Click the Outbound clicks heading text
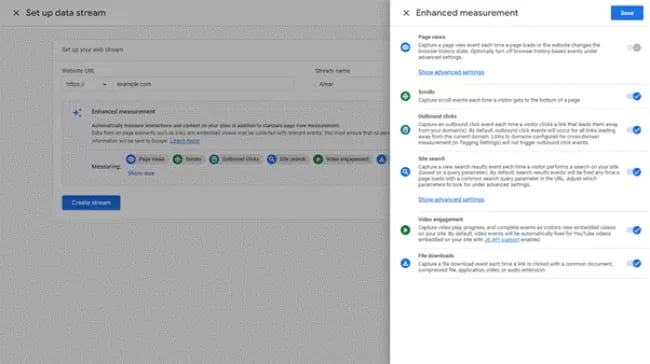This screenshot has height=364, width=650. pyautogui.click(x=437, y=116)
